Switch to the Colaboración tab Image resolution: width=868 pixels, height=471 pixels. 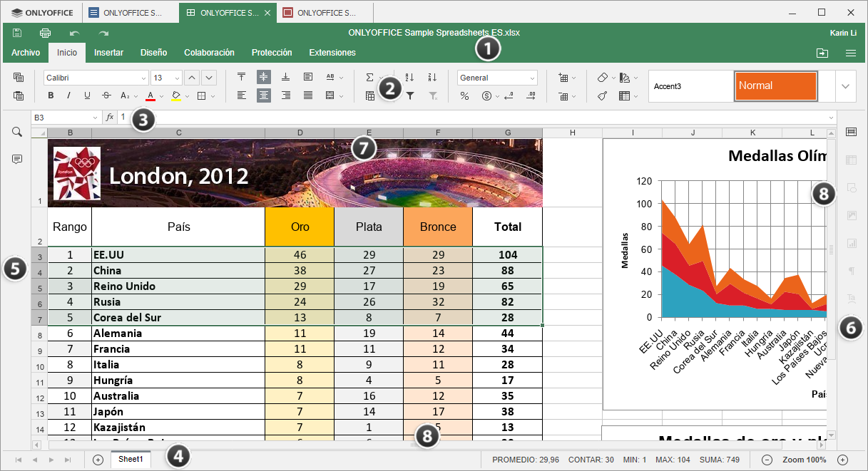[x=209, y=53]
